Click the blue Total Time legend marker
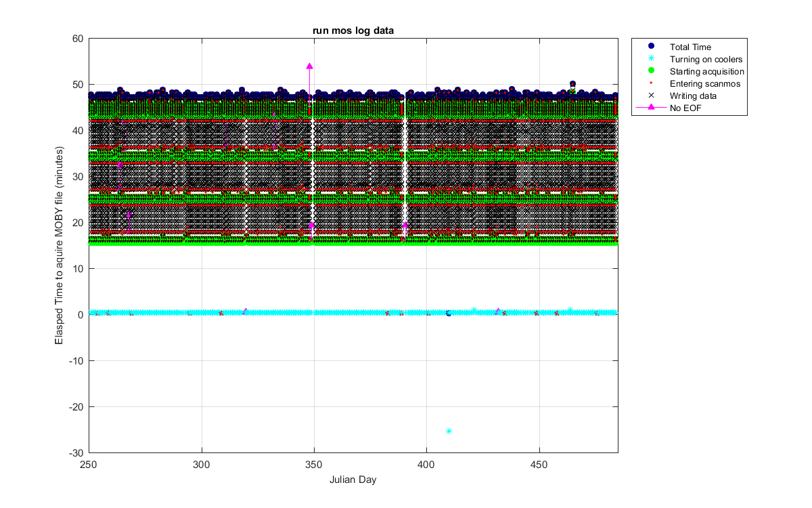Viewport: 812px width, 508px height. 651,46
